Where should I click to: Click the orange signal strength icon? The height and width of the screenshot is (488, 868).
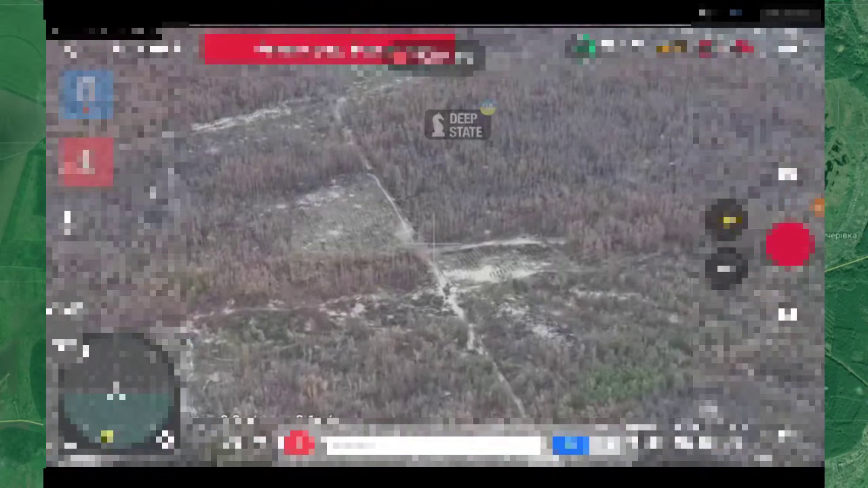[x=671, y=47]
